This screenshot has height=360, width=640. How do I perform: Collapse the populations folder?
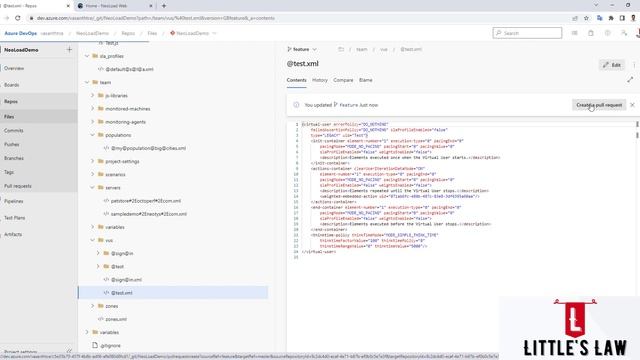click(x=93, y=135)
